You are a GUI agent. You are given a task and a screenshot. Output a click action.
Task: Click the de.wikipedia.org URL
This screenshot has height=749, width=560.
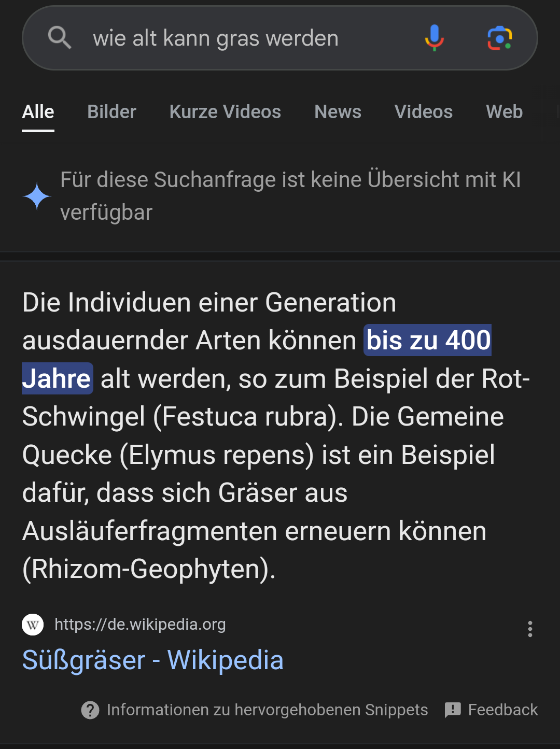(x=140, y=625)
